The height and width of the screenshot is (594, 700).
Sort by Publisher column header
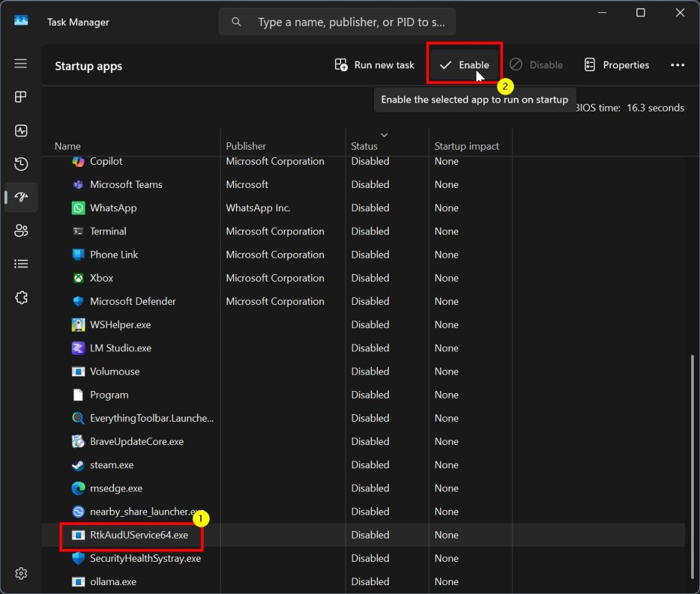[x=282, y=146]
